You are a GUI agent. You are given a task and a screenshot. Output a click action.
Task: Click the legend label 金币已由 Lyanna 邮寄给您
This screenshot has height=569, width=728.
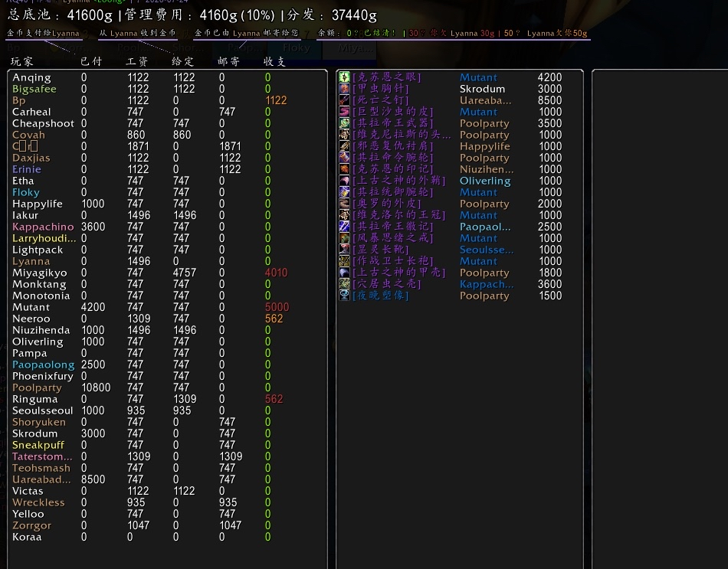(247, 33)
